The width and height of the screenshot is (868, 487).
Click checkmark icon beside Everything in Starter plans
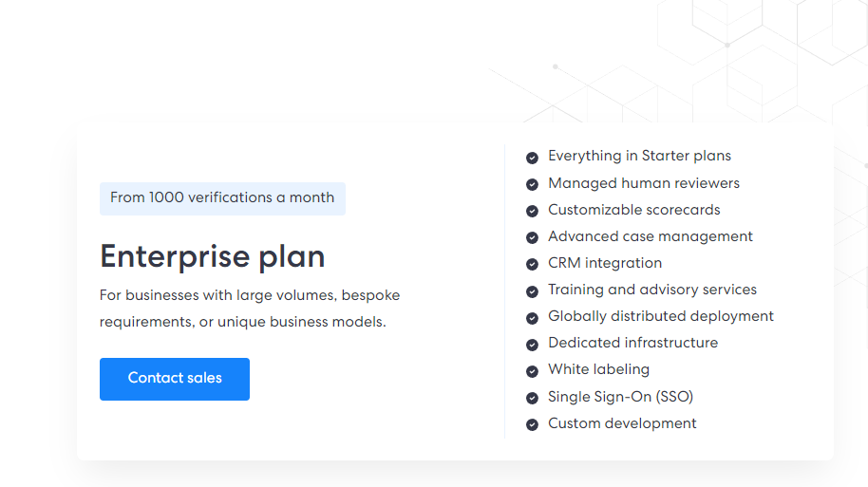(x=532, y=158)
